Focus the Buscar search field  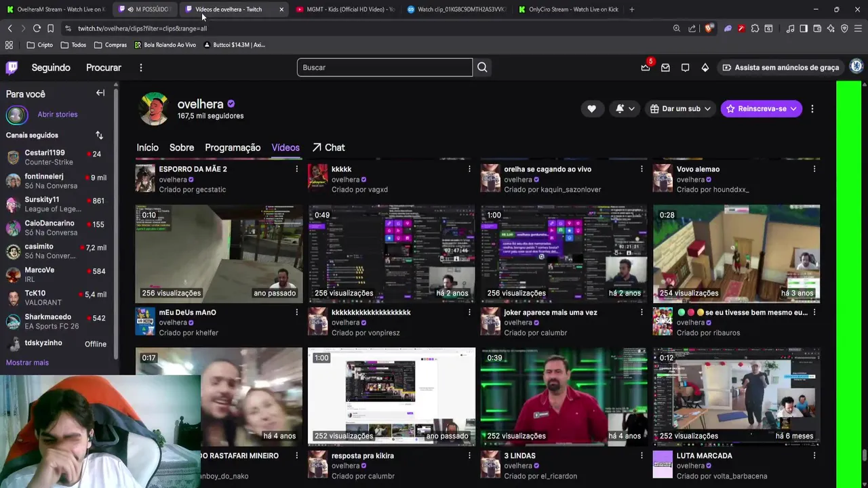pos(384,67)
